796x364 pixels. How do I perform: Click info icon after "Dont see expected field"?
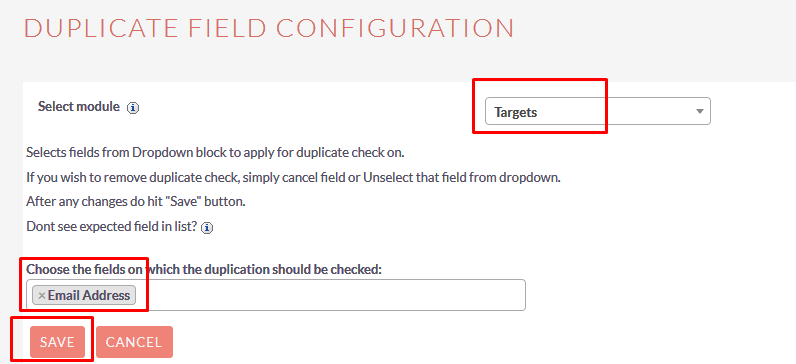point(207,228)
